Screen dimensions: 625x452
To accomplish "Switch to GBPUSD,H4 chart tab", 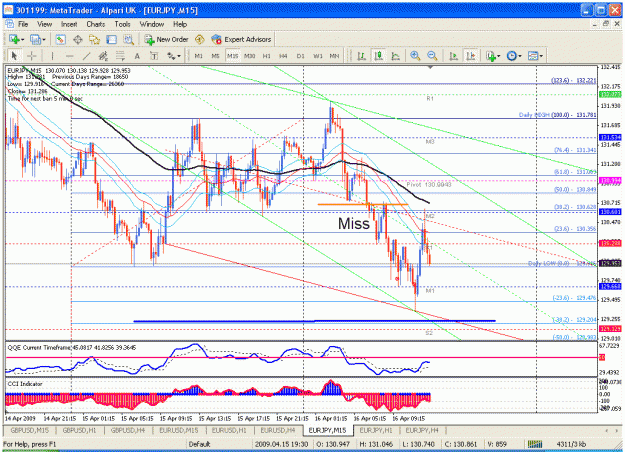I will [128, 430].
